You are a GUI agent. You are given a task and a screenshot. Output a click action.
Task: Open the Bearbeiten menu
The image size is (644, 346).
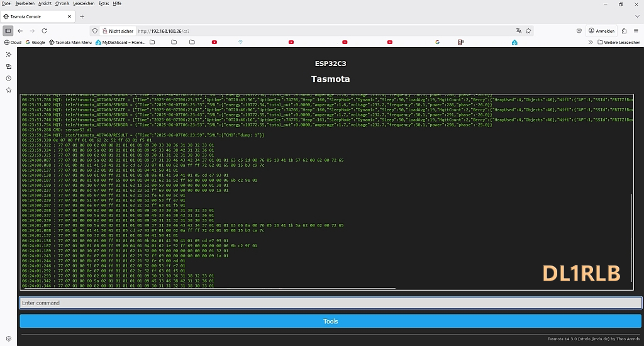(25, 3)
